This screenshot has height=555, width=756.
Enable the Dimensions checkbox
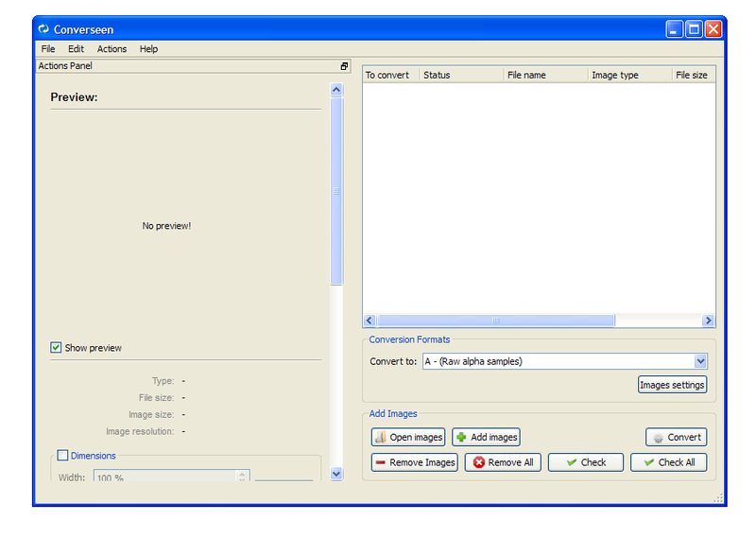tap(62, 455)
